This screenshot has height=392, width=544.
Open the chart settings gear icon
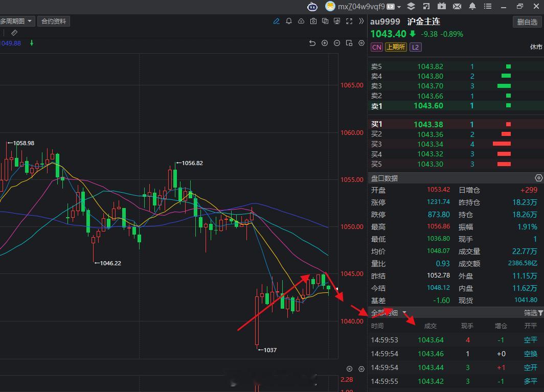click(x=361, y=43)
